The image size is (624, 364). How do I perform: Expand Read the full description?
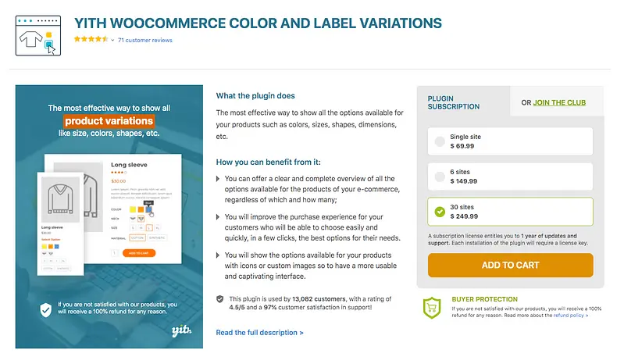259,333
